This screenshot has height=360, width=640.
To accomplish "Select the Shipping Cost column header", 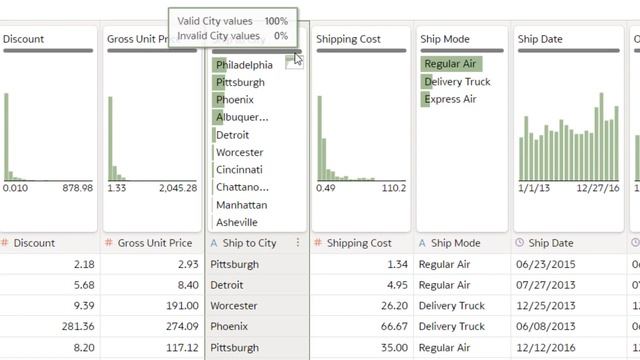I will point(359,243).
